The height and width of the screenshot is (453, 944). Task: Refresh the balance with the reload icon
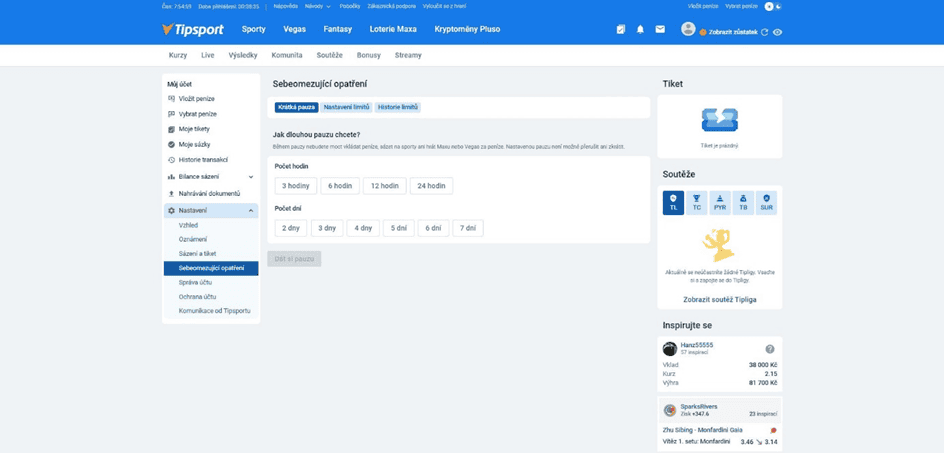tap(765, 33)
